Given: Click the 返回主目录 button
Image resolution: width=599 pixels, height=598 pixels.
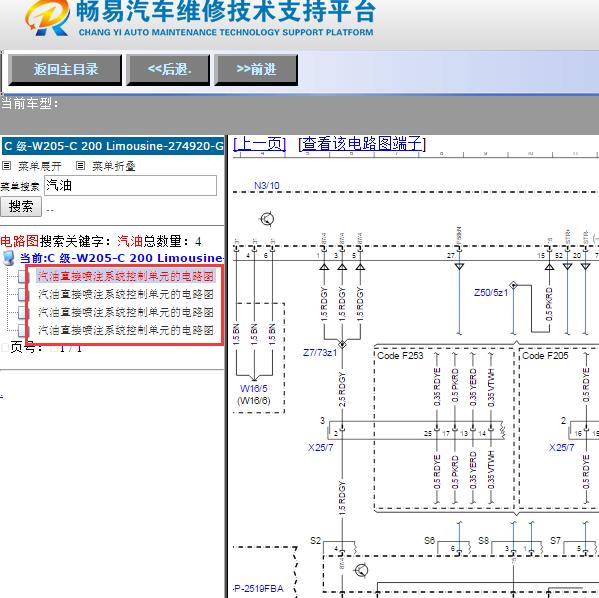Looking at the screenshot, I should (65, 70).
